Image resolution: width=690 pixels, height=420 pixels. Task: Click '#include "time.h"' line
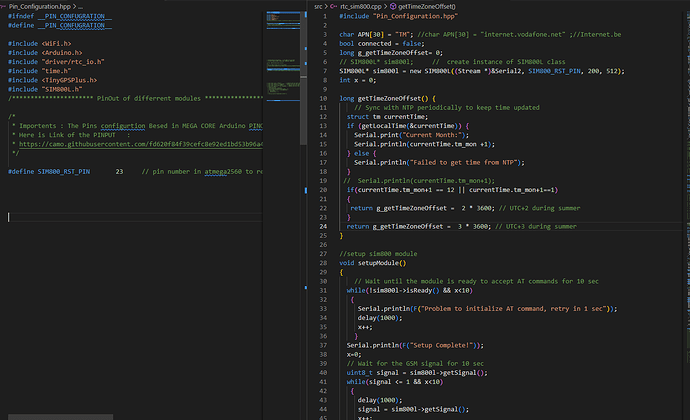click(40, 71)
